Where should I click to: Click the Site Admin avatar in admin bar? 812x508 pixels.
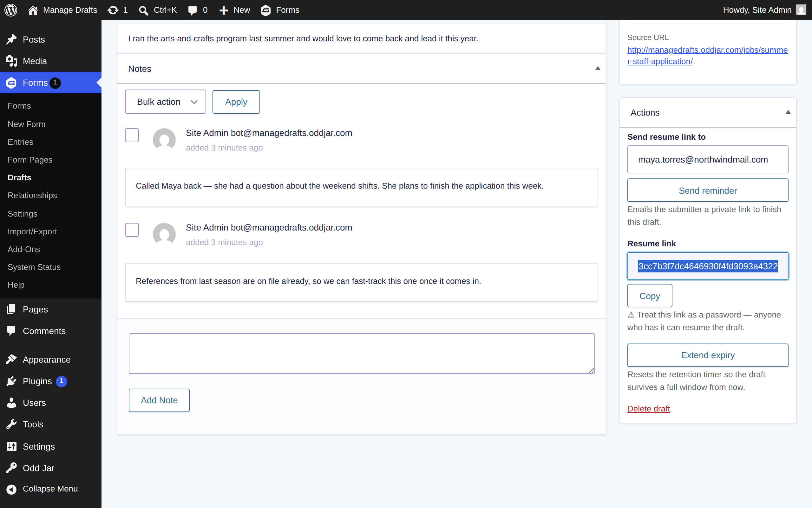801,10
